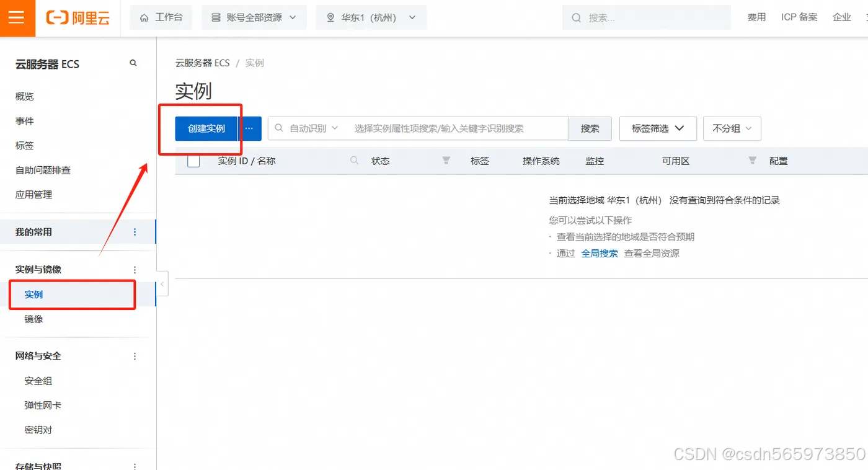Image resolution: width=868 pixels, height=470 pixels.
Task: Click the 实例 ID / 名称 column header
Action: coord(247,161)
